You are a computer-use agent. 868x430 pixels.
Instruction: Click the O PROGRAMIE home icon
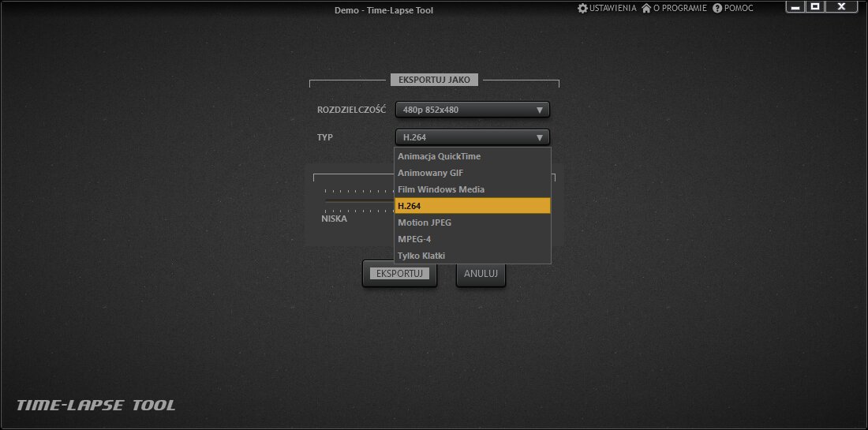(x=646, y=8)
